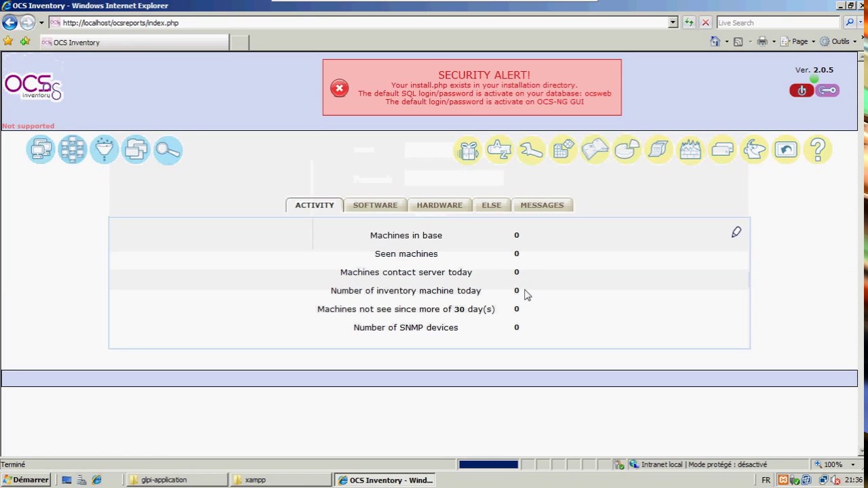Click the Live Search input box
Screen dimensions: 868x488
[x=778, y=22]
